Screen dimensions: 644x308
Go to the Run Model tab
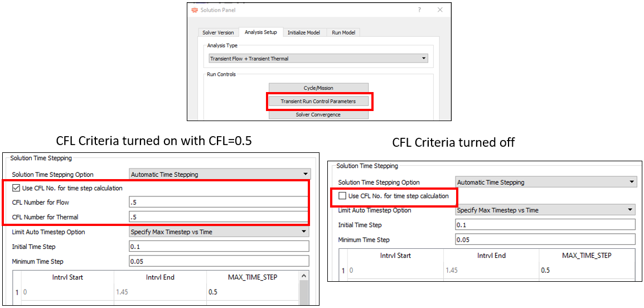(343, 32)
